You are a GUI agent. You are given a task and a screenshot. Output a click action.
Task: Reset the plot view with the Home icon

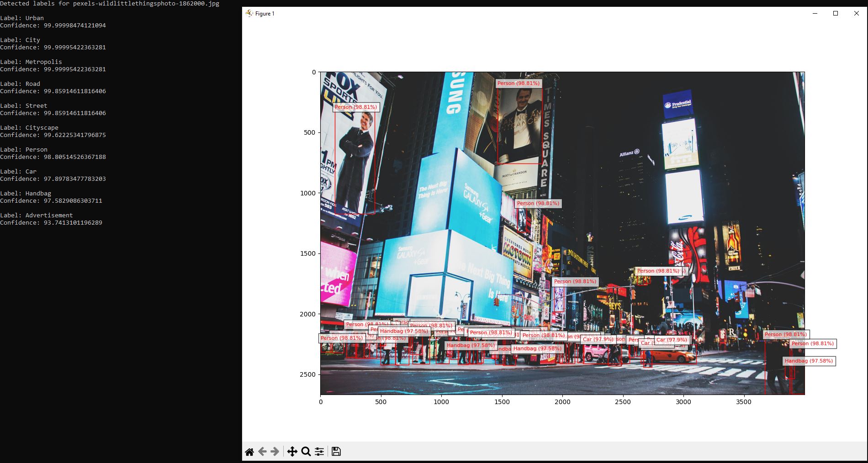pos(249,452)
